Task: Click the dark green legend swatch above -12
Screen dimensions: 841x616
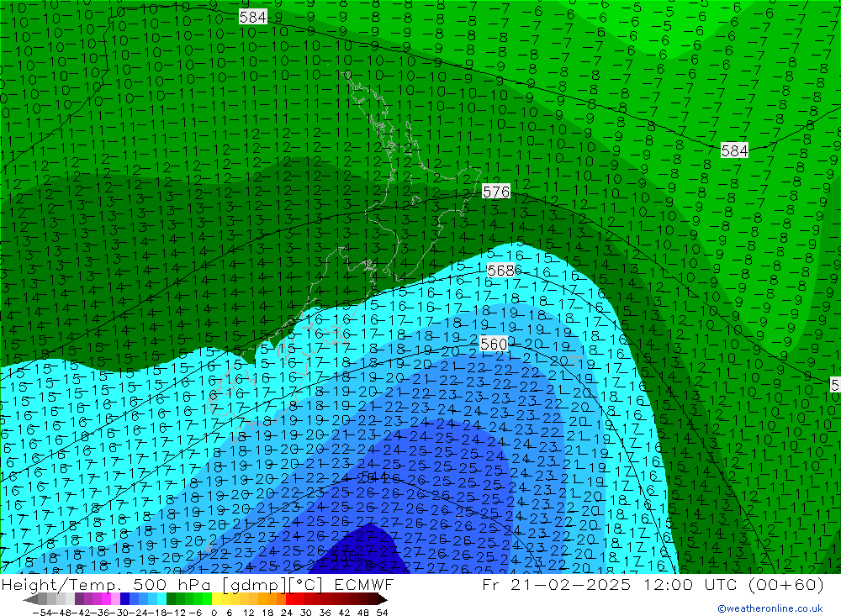Action: pyautogui.click(x=171, y=599)
